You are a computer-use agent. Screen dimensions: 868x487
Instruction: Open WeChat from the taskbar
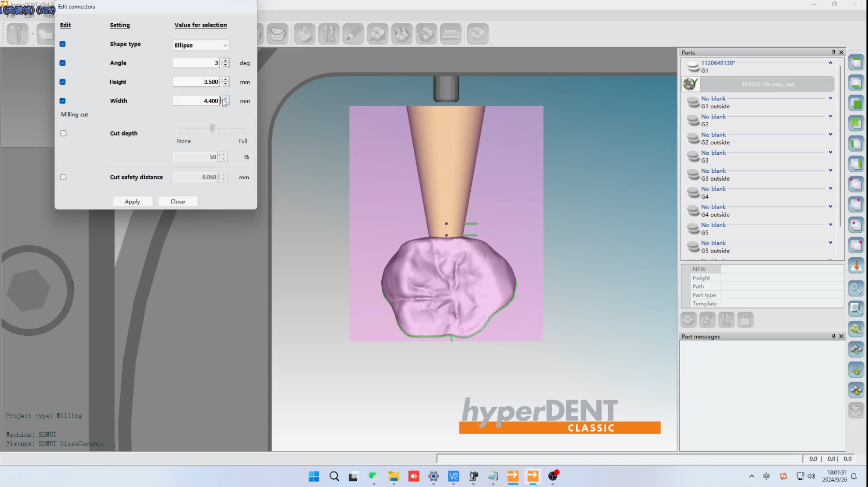coord(373,476)
